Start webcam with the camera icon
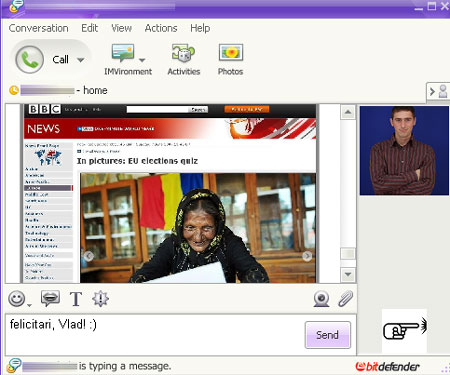 [321, 299]
